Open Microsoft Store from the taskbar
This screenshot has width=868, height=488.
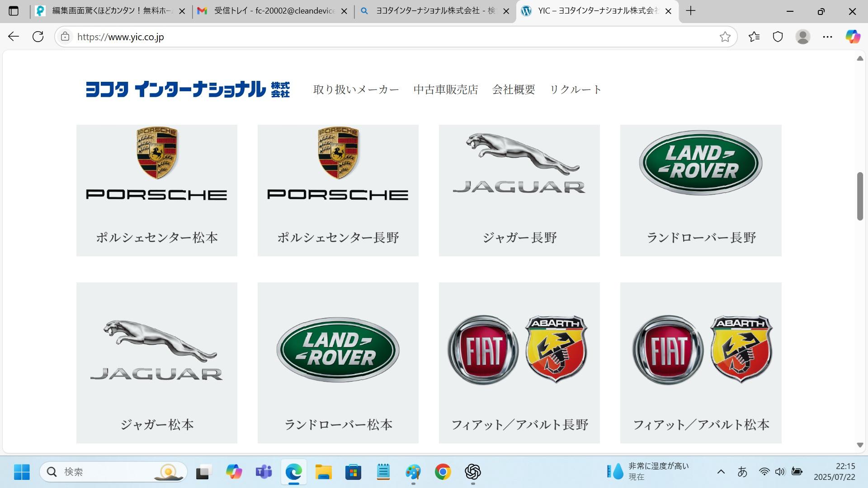click(353, 472)
